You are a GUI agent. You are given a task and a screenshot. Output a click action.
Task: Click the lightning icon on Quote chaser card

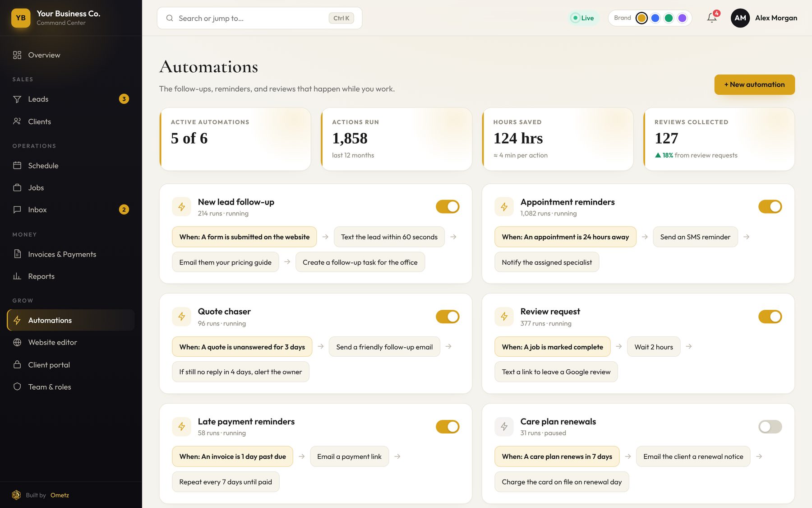tap(182, 317)
